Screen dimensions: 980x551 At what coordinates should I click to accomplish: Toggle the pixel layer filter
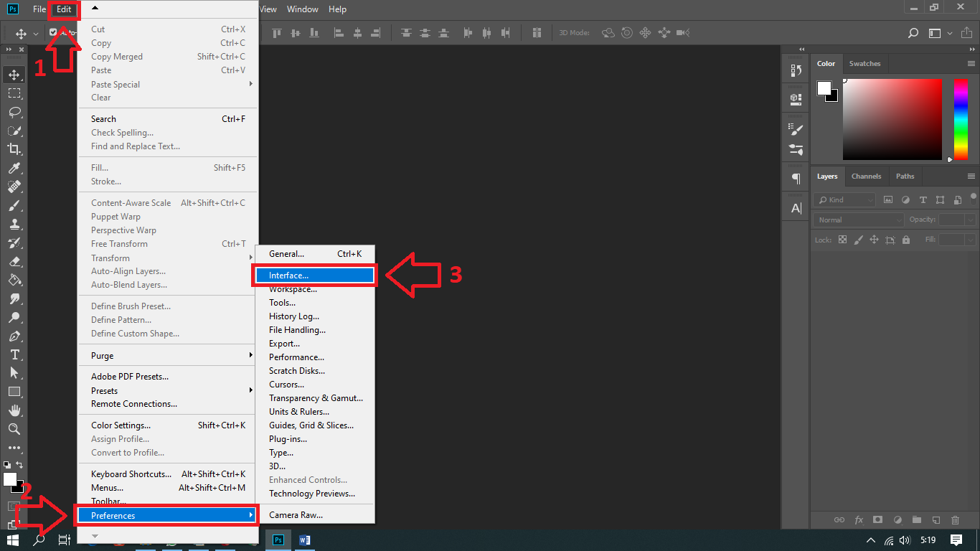(x=888, y=200)
